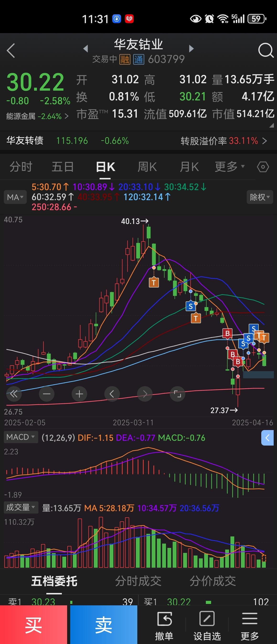Tap the stock code 603799
The height and width of the screenshot is (644, 277).
(166, 59)
